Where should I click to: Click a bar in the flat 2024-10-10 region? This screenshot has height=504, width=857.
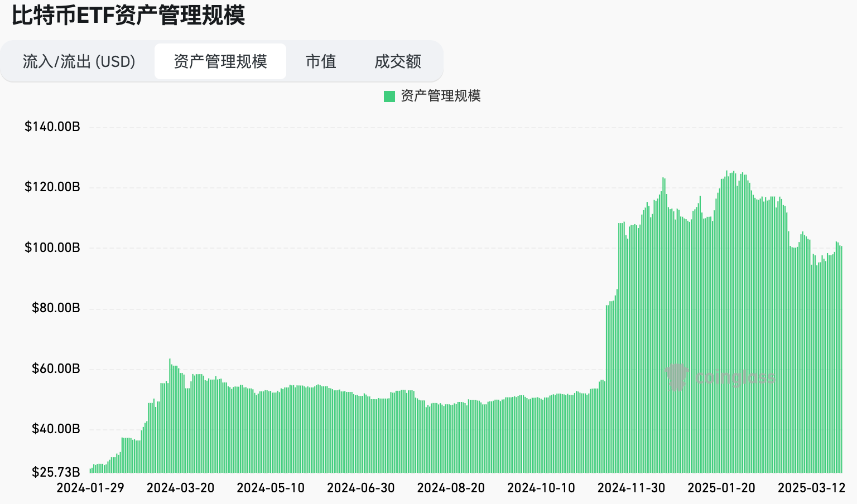(x=541, y=435)
